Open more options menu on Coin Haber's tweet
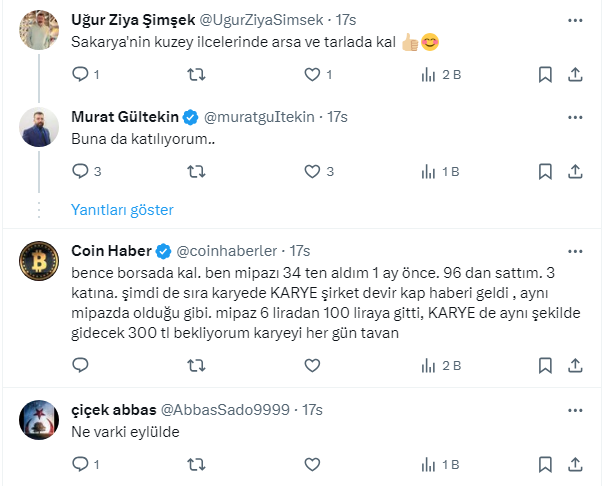Viewport: 607px width, 486px height. point(576,250)
